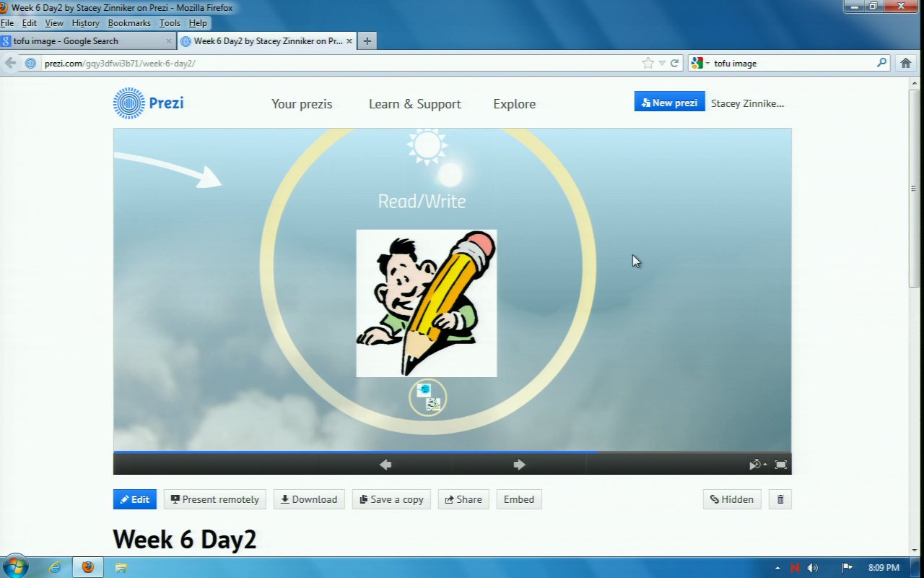Toggle the Hidden privacy setting
The image size is (924, 578).
pyautogui.click(x=731, y=499)
